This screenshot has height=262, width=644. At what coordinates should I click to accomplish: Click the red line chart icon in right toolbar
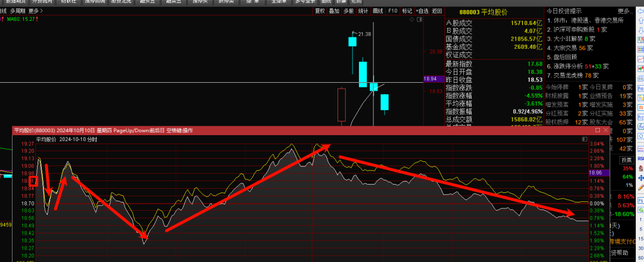click(x=640, y=58)
